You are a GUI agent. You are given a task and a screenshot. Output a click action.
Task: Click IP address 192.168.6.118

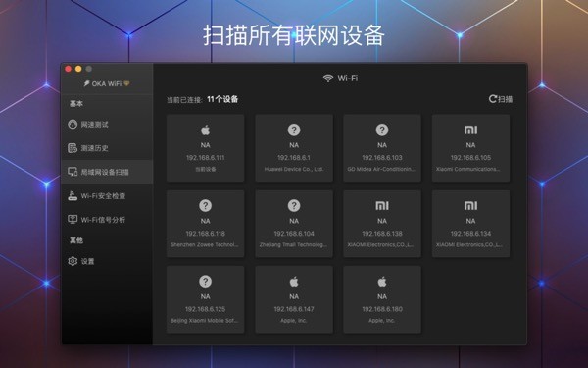205,234
